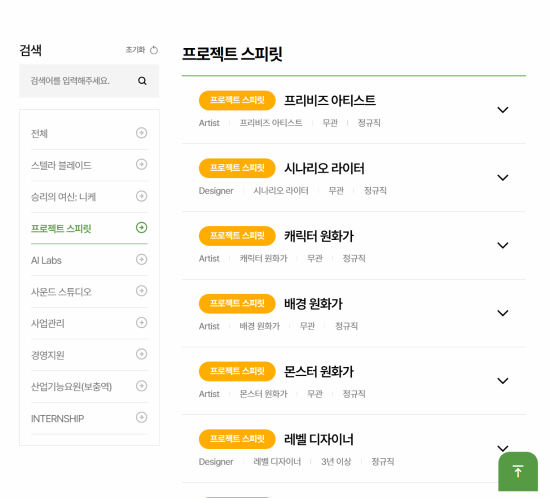Expand the 시나리오 라이터 job chevron
Screen dimensions: 550x498
coord(503,177)
